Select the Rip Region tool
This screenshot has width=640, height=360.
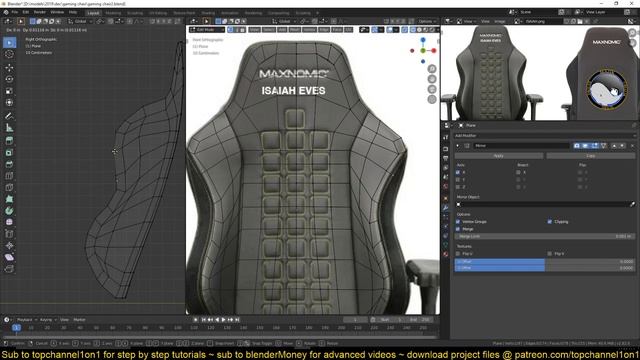pos(9,269)
